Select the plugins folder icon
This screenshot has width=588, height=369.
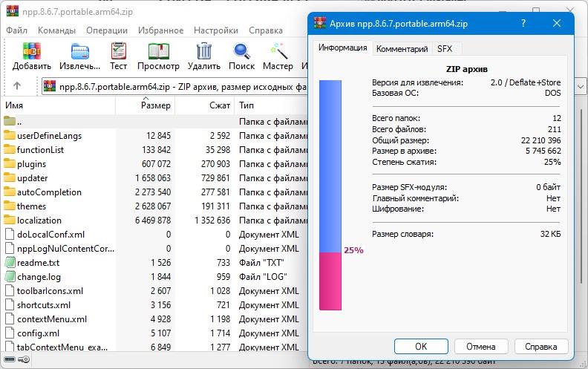click(x=10, y=163)
